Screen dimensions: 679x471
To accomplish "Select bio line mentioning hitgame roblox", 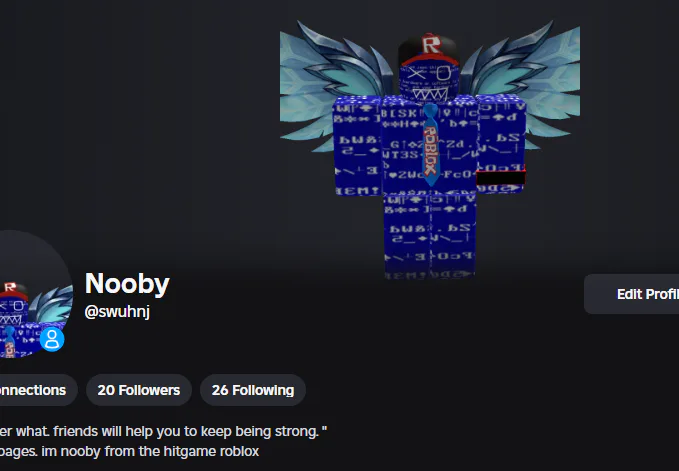I will tap(129, 451).
